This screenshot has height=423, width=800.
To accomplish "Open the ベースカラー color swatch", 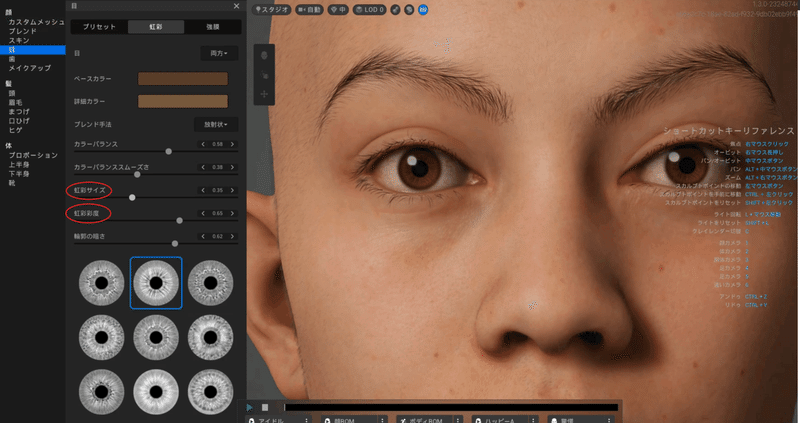I will tap(183, 79).
